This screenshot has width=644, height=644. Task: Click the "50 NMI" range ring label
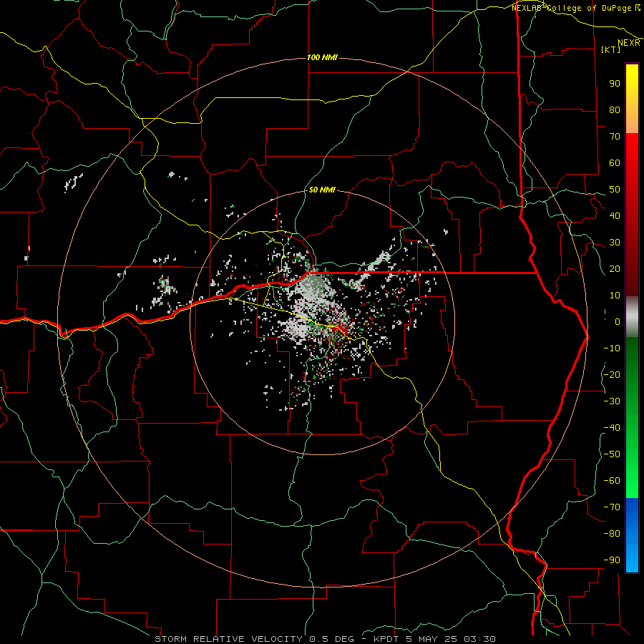click(322, 190)
